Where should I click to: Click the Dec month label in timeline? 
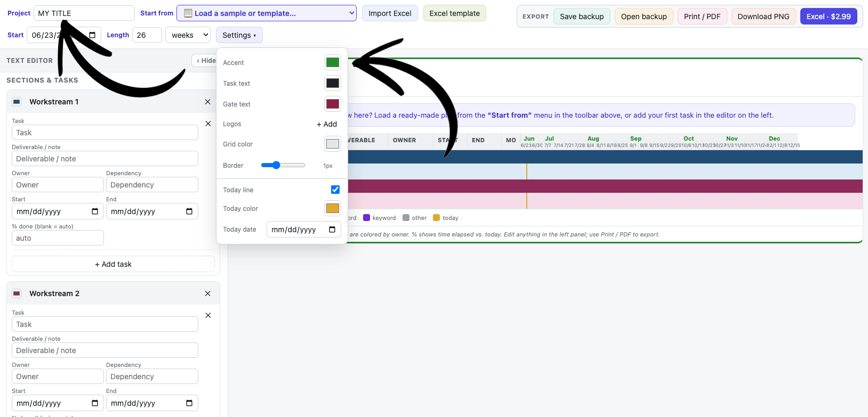(x=775, y=138)
